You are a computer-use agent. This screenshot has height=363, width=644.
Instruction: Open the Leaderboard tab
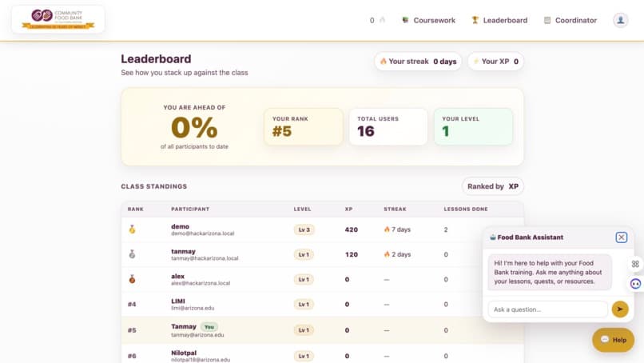pyautogui.click(x=499, y=20)
